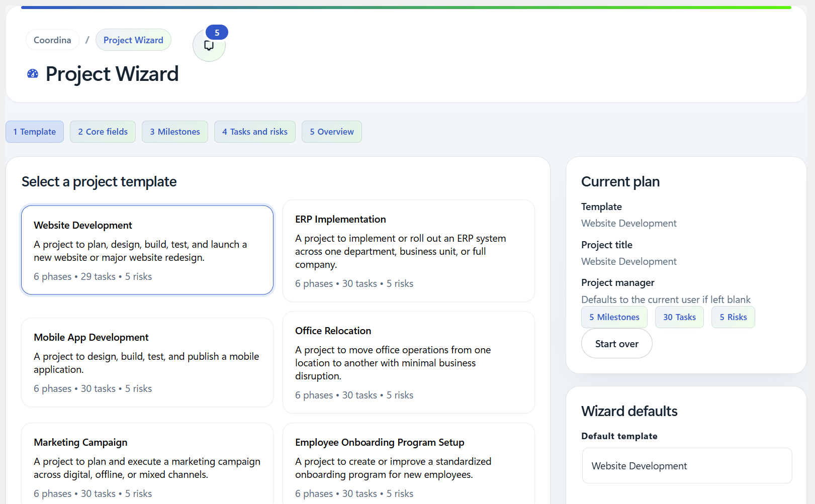
Task: Choose the ERP Implementation template card
Action: [x=409, y=251]
